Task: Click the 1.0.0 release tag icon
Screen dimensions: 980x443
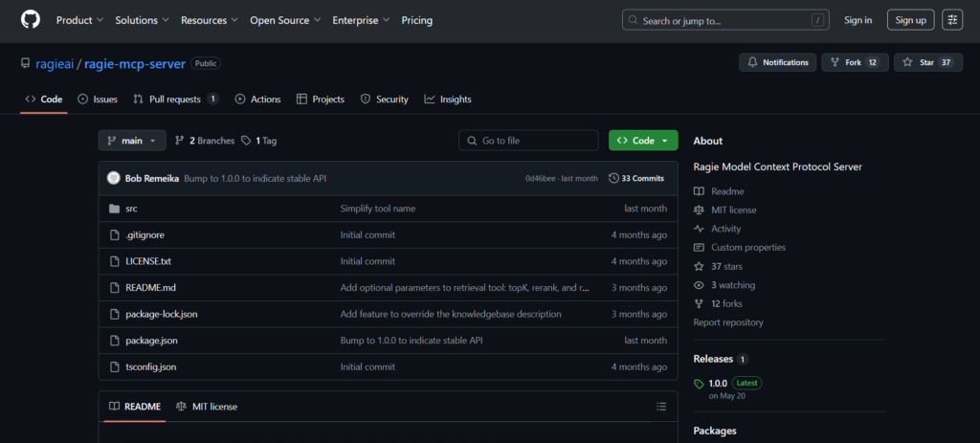Action: [699, 384]
